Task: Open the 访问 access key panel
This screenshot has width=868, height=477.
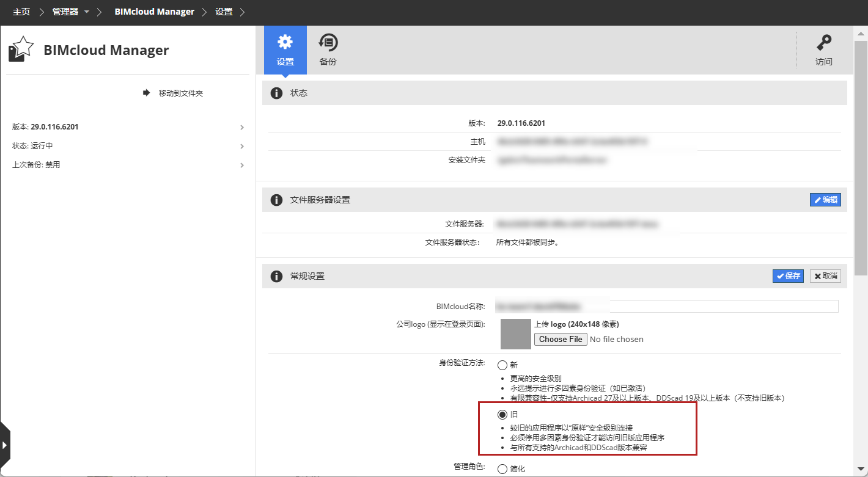Action: click(x=824, y=50)
